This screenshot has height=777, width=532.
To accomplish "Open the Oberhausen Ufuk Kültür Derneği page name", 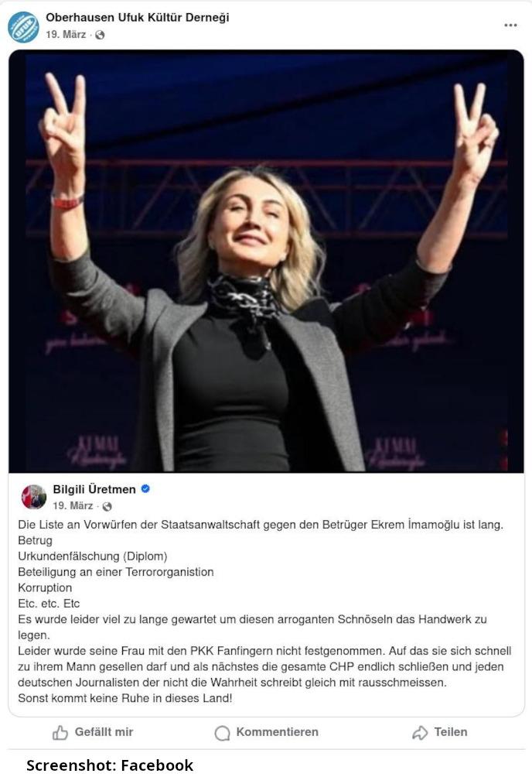I will pyautogui.click(x=137, y=17).
